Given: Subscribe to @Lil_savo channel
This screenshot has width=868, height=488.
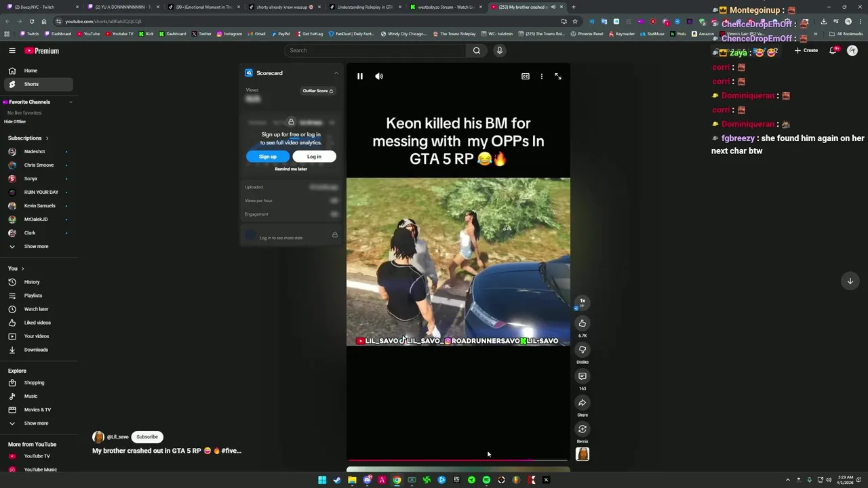Looking at the screenshot, I should (x=147, y=437).
